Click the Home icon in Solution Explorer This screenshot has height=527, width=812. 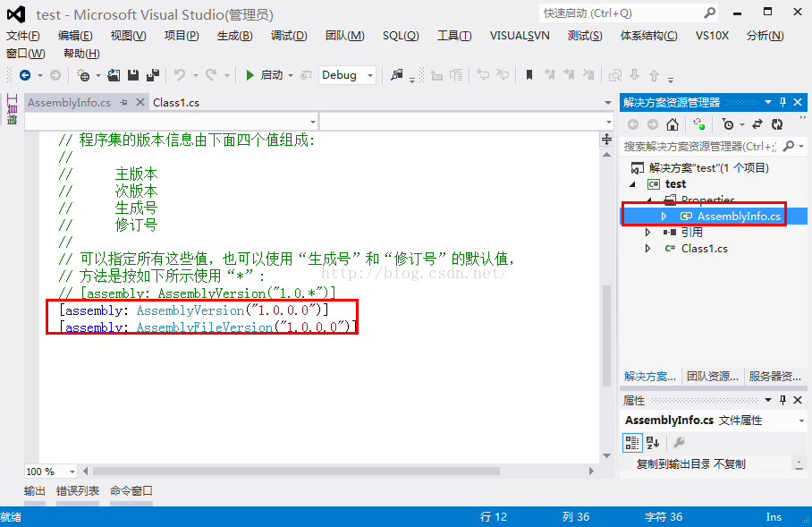(672, 124)
